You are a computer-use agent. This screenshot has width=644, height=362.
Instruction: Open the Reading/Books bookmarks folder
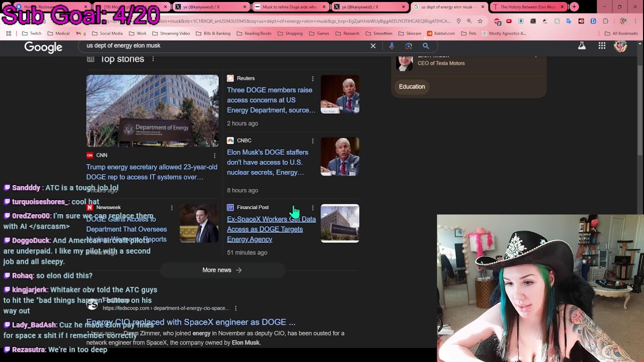tap(254, 33)
